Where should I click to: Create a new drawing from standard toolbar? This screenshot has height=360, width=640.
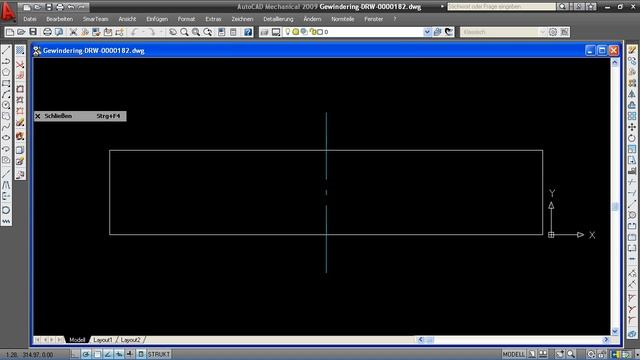click(10, 32)
